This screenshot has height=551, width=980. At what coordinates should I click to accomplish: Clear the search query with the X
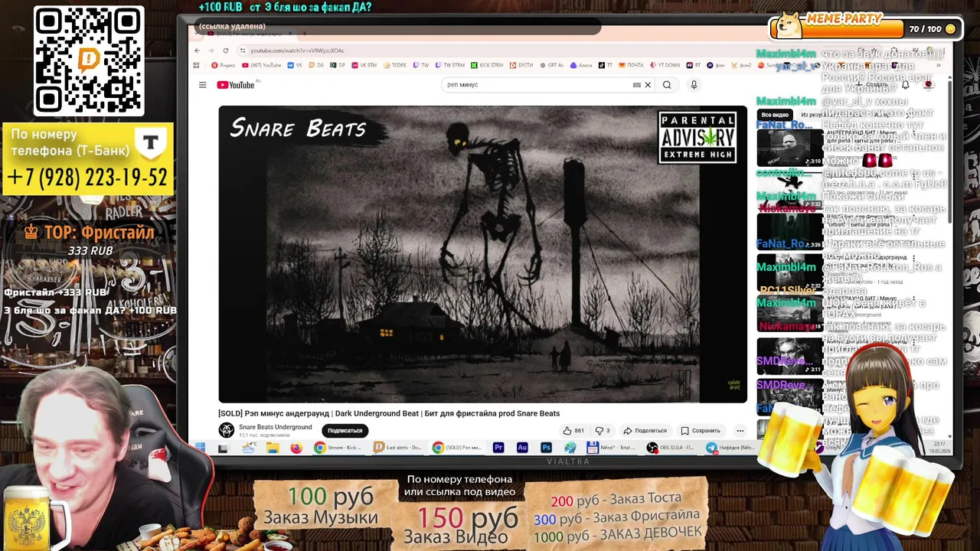tap(648, 85)
